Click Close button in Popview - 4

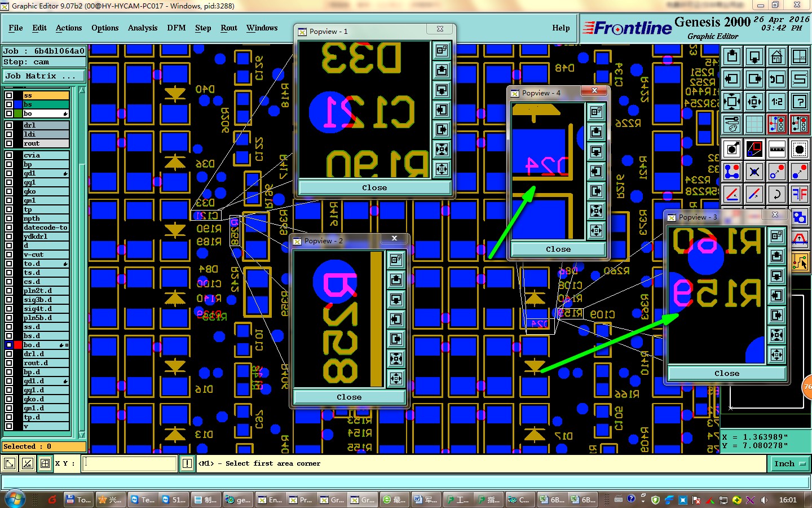click(x=558, y=249)
